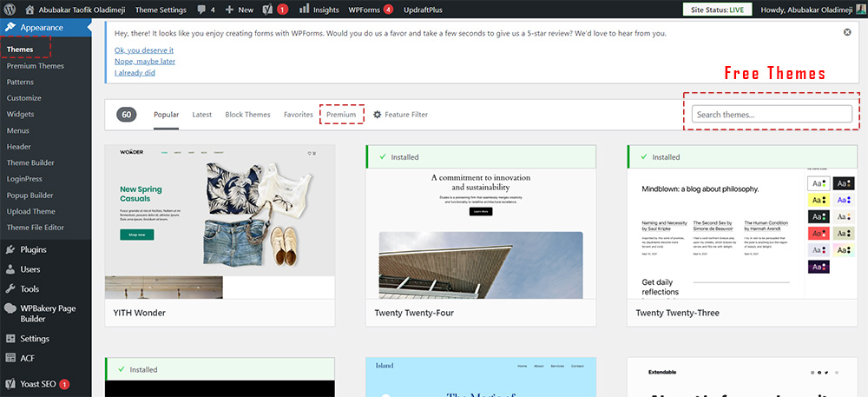The height and width of the screenshot is (397, 868).
Task: Open Widgets in the sidebar
Action: (21, 114)
